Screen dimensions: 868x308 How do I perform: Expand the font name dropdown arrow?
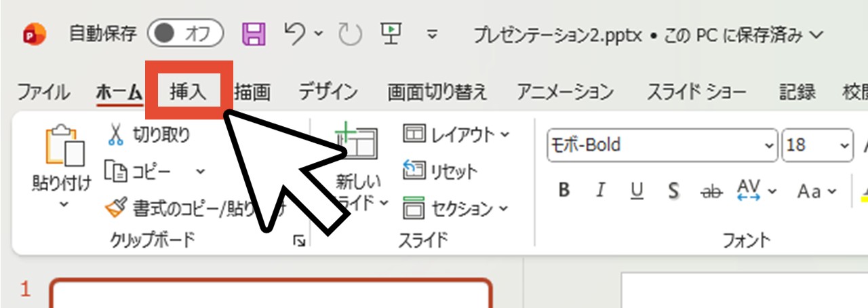click(x=769, y=146)
